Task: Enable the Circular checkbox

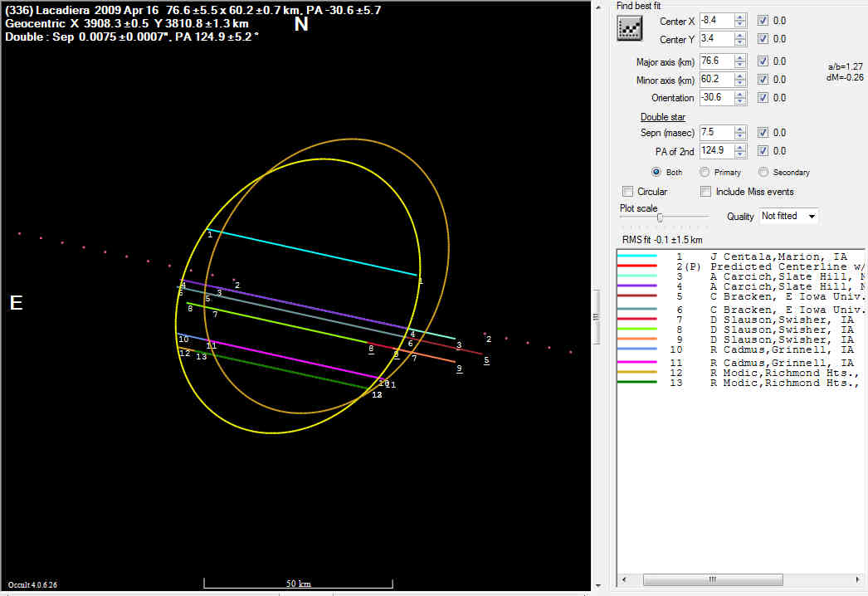Action: tap(627, 192)
